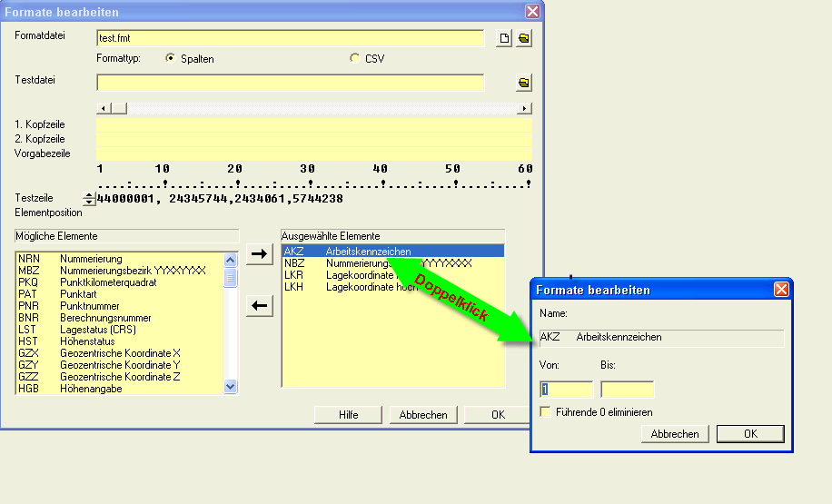Open the folder icon next to Formatdatei
The height and width of the screenshot is (504, 832).
pos(524,38)
